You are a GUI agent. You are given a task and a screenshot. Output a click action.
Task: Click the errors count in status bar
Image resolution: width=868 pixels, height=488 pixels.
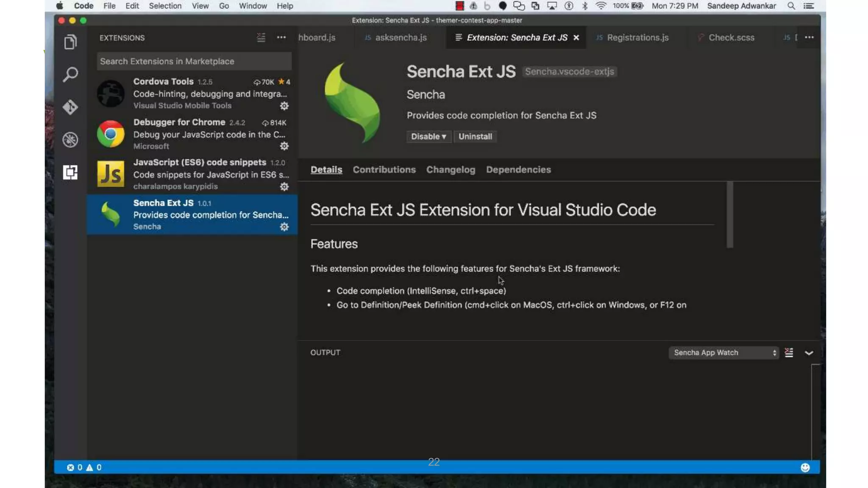click(75, 467)
